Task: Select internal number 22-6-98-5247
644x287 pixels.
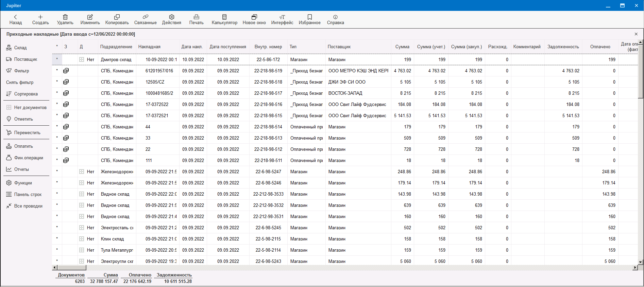Action: pos(268,172)
